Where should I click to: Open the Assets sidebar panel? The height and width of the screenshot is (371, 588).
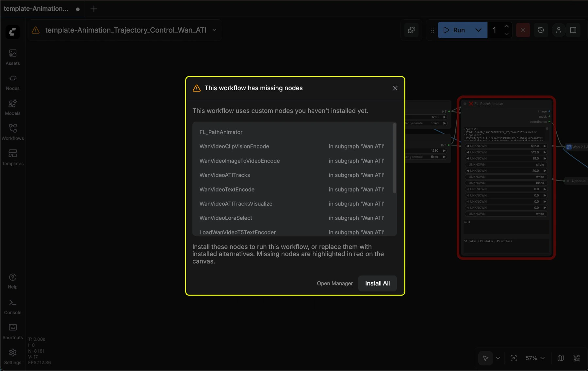[13, 57]
